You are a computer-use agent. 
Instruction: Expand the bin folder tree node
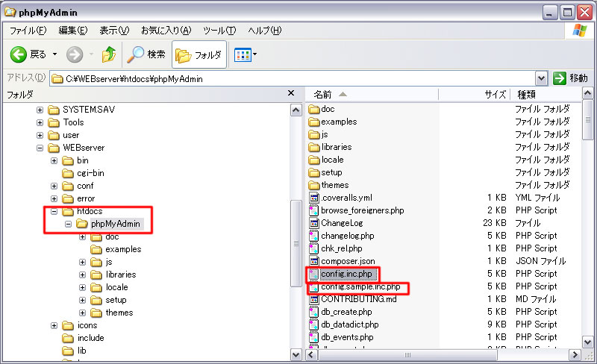tap(54, 160)
